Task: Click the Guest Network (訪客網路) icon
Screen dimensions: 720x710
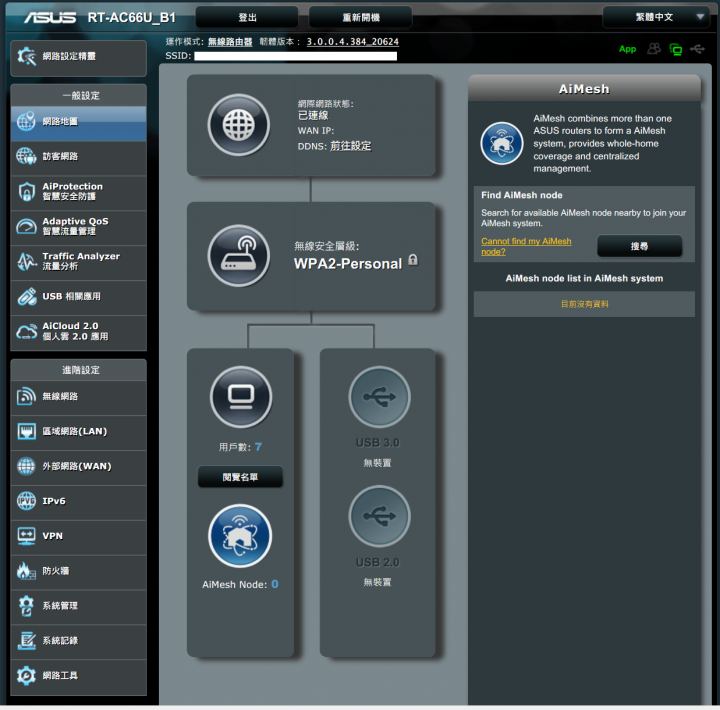Action: click(x=26, y=156)
